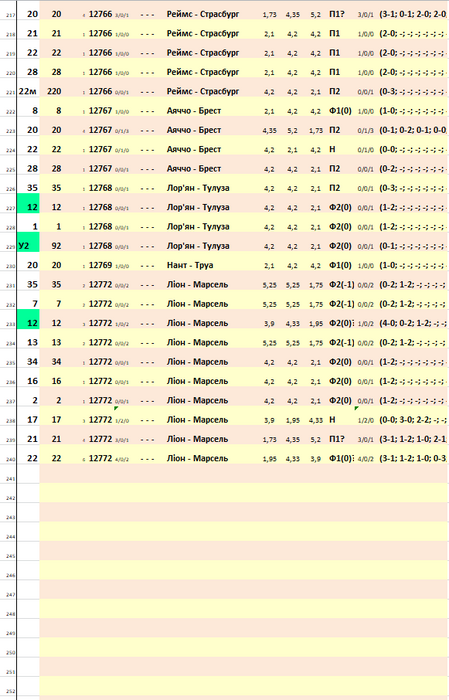Click code '12767' in row 225

click(x=100, y=168)
